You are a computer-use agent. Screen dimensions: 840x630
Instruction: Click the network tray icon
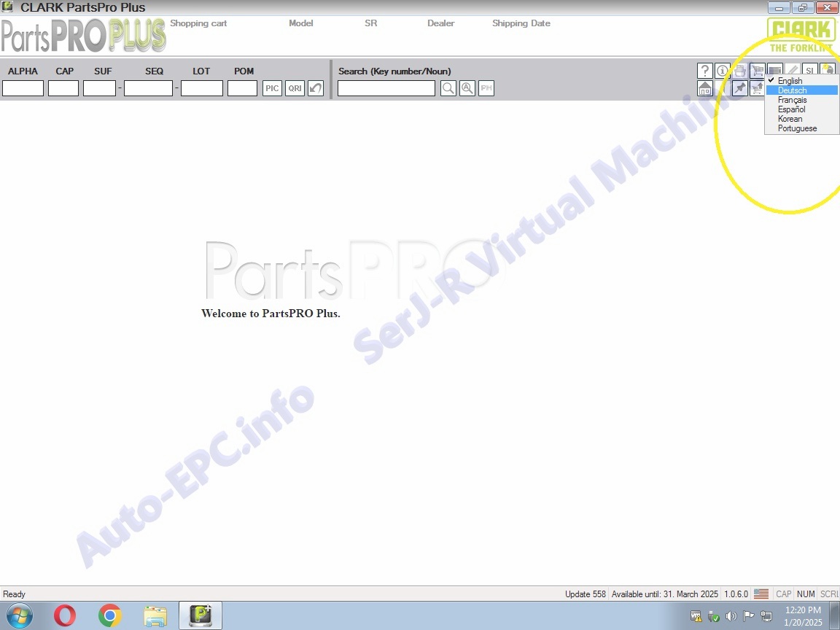click(766, 617)
